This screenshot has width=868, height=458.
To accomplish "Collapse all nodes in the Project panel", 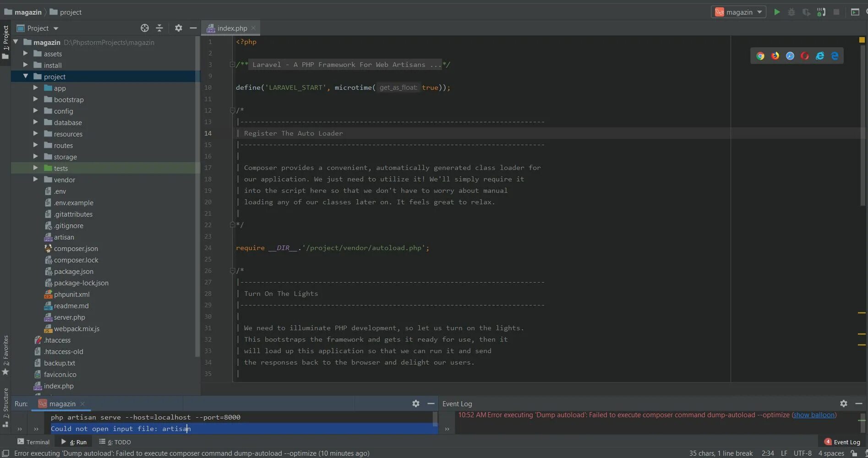I will 159,28.
